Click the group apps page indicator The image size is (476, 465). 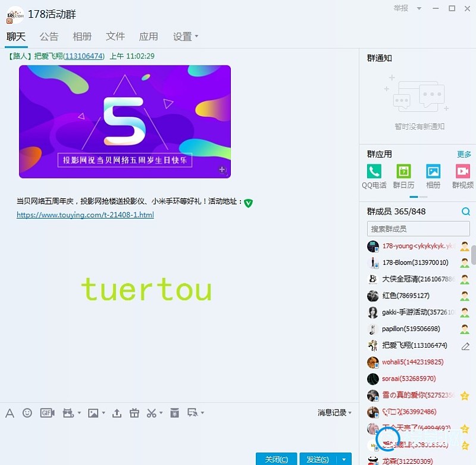click(x=418, y=197)
